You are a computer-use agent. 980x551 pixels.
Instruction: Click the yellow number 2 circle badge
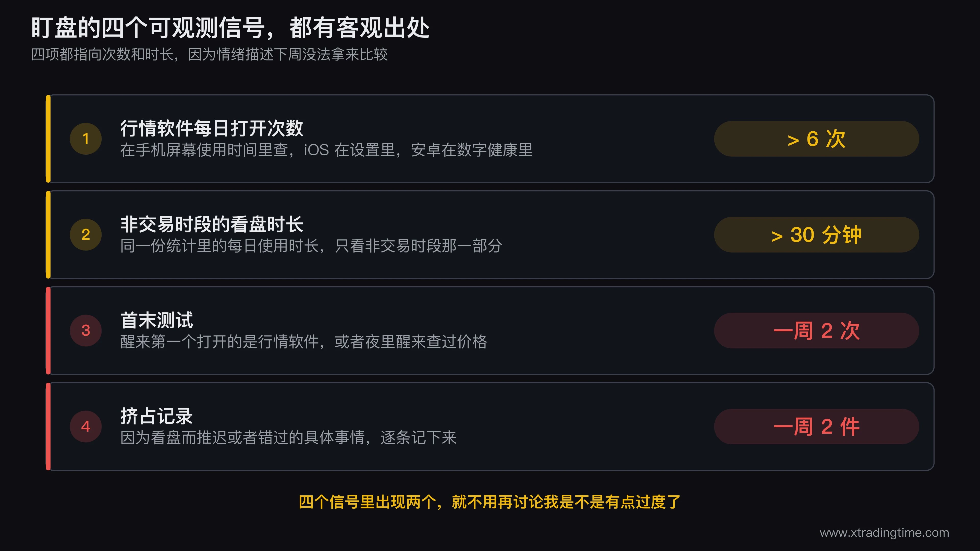pyautogui.click(x=85, y=235)
